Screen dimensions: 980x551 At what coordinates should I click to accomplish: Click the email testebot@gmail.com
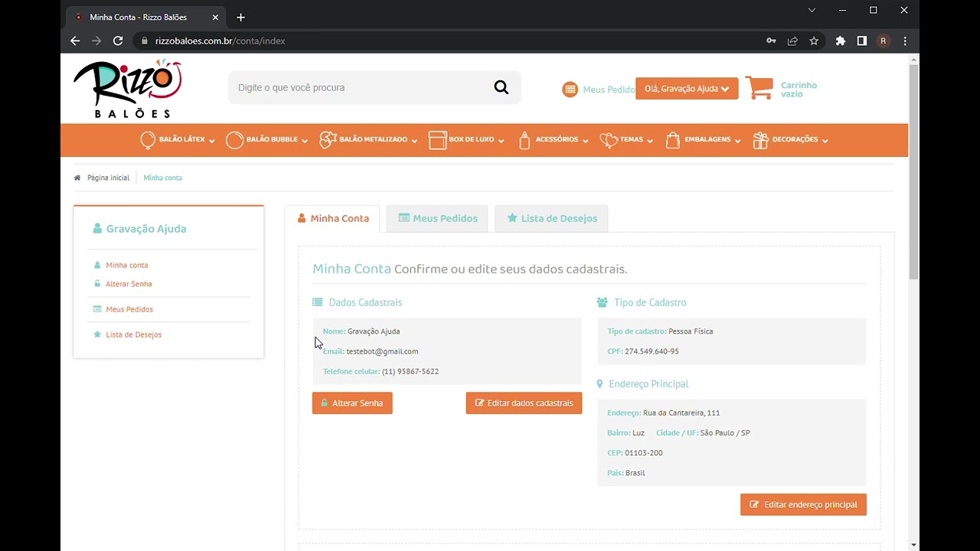[382, 351]
